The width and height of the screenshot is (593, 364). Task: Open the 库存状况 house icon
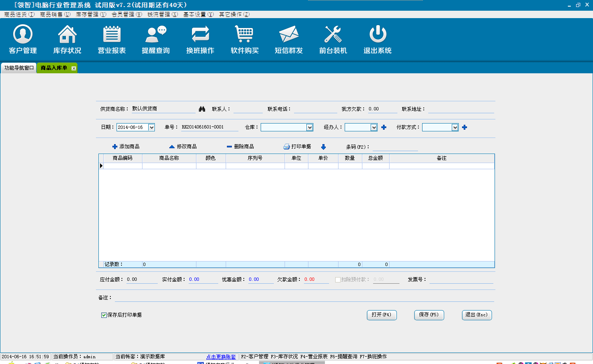pyautogui.click(x=67, y=35)
